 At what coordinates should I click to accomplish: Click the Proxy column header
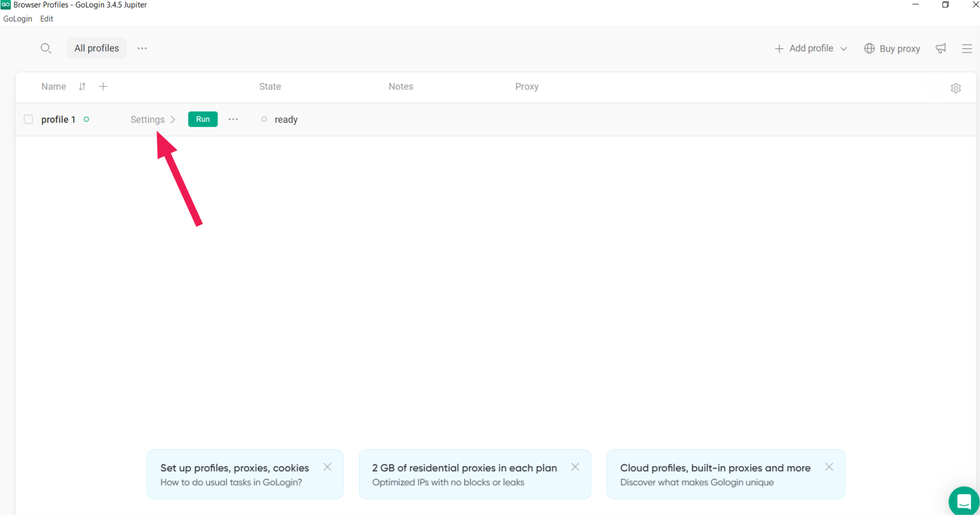pos(526,87)
